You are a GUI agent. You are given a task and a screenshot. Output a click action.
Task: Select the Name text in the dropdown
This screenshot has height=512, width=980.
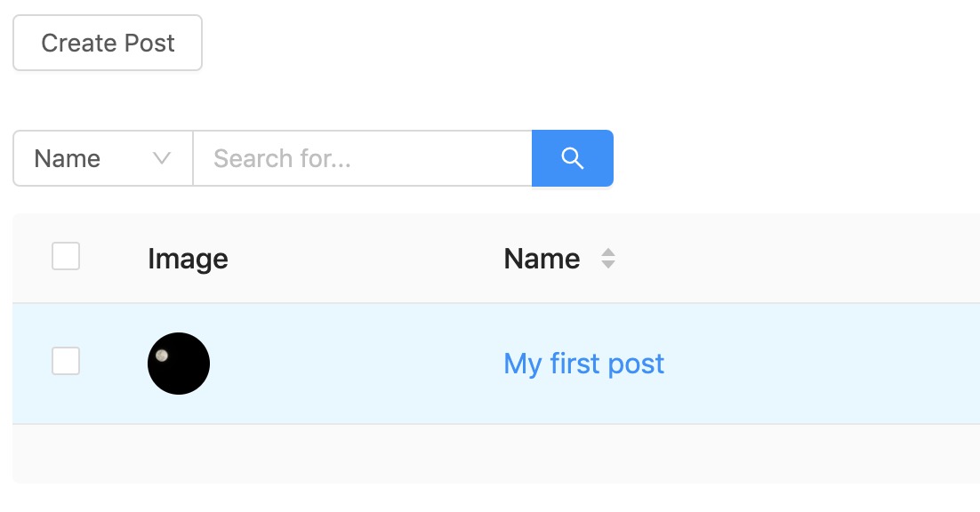coord(68,158)
